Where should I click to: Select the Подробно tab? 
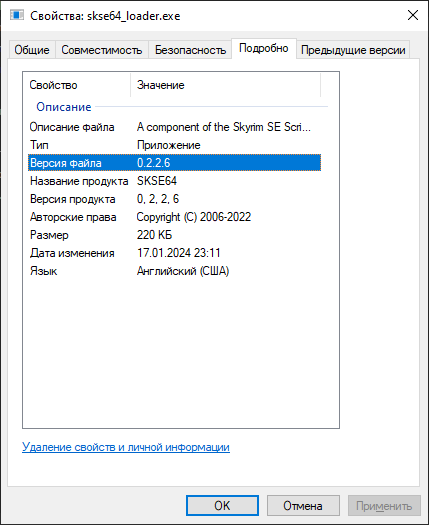[x=264, y=49]
